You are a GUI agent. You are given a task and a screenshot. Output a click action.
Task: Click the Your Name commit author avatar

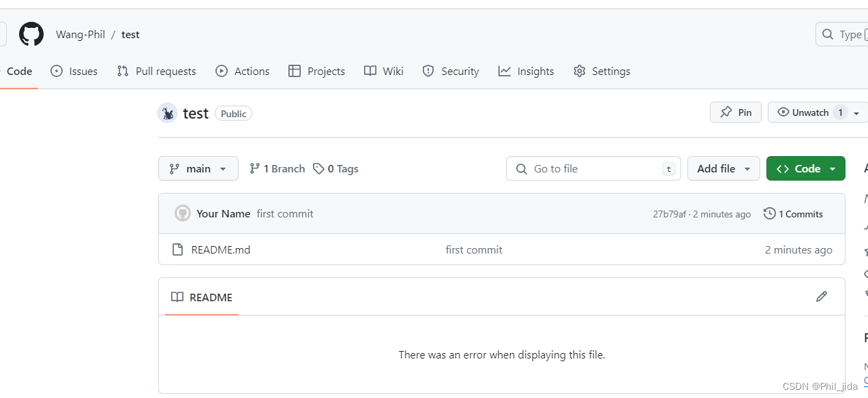[x=183, y=213]
